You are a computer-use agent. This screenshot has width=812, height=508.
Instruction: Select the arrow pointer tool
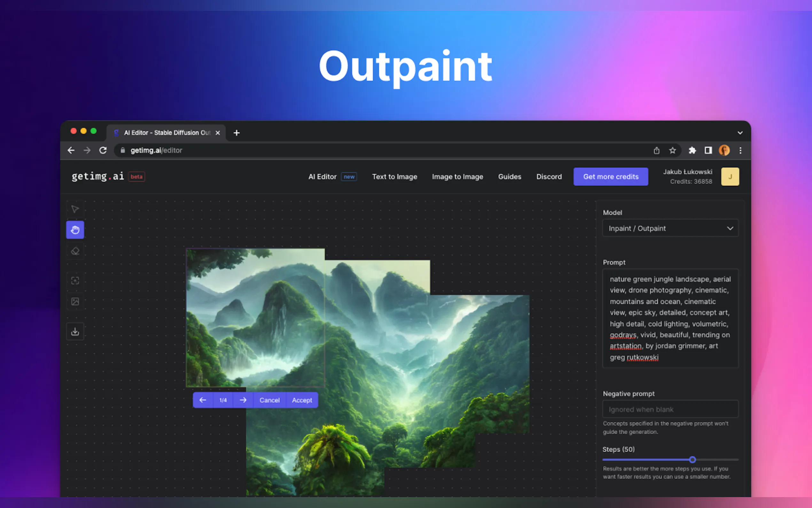[x=75, y=209]
